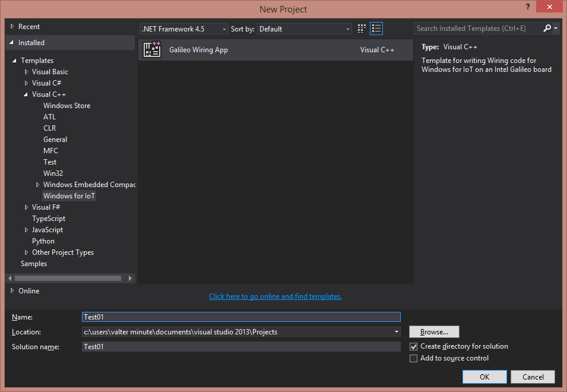Click the Browse... button
The height and width of the screenshot is (392, 567).
coord(434,331)
